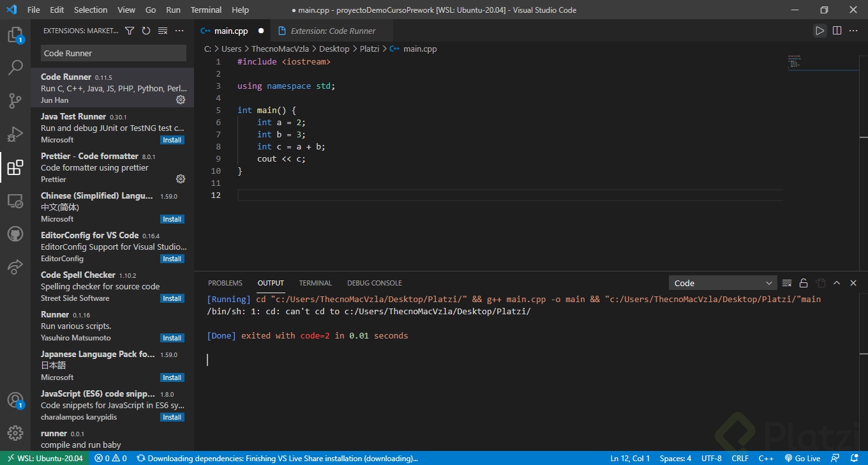868x465 pixels.
Task: Open the GitHub view icon
Action: tap(15, 234)
